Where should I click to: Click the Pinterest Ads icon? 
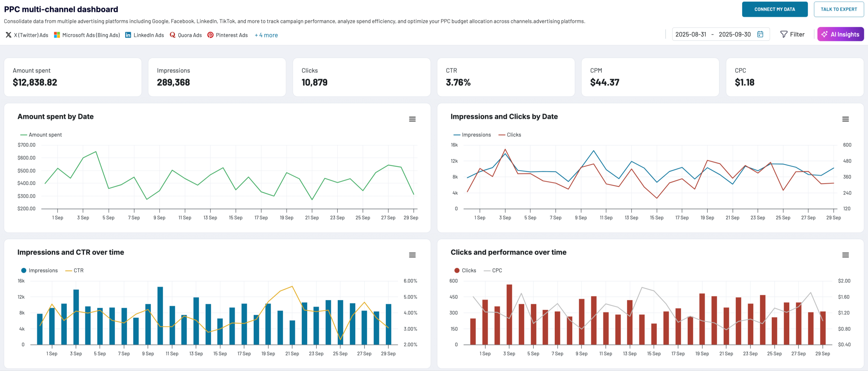click(211, 35)
